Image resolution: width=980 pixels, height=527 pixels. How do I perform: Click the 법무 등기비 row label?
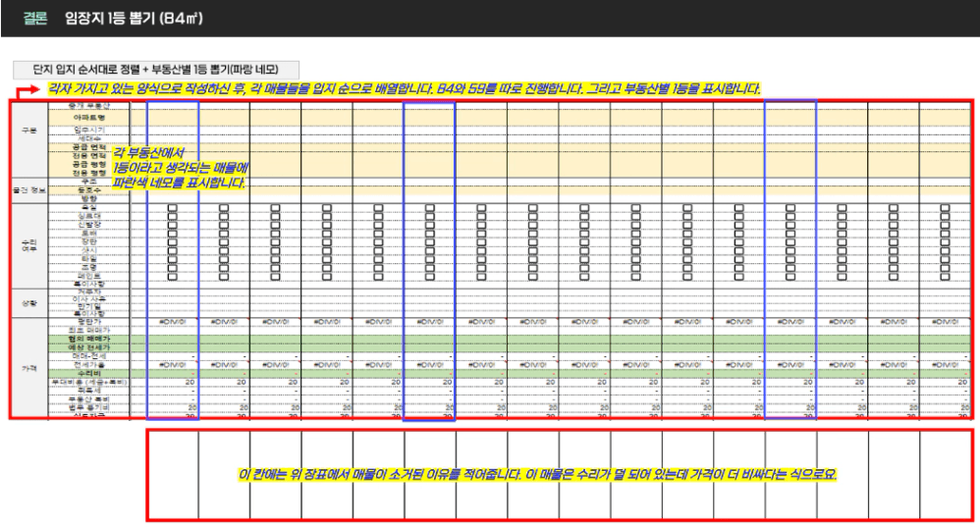pyautogui.click(x=88, y=406)
